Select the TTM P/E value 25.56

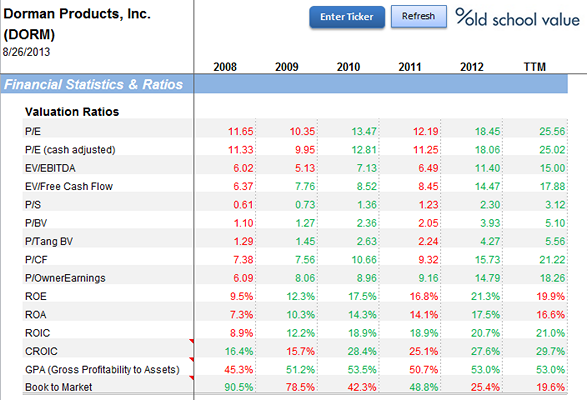tap(552, 131)
